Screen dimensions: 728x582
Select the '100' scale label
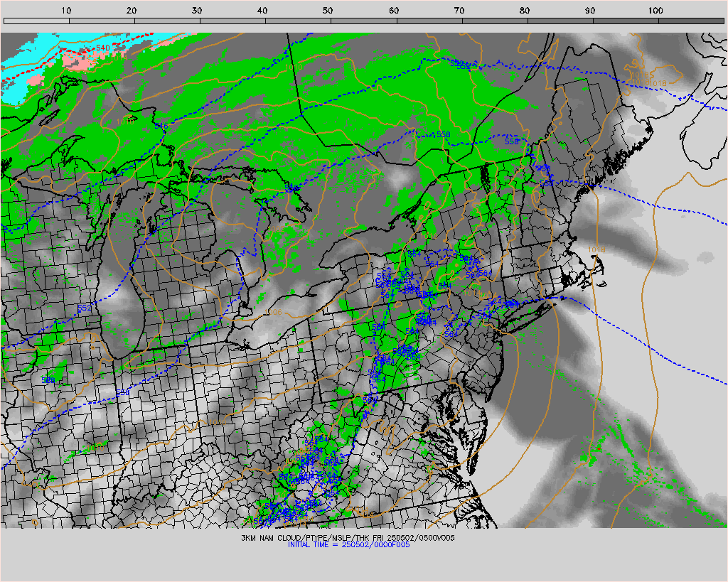[655, 10]
